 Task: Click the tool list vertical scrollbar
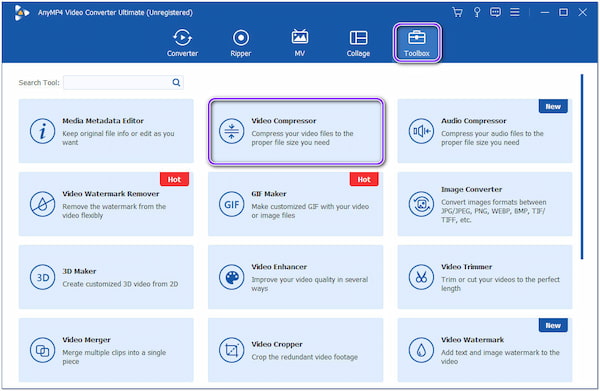pos(582,167)
